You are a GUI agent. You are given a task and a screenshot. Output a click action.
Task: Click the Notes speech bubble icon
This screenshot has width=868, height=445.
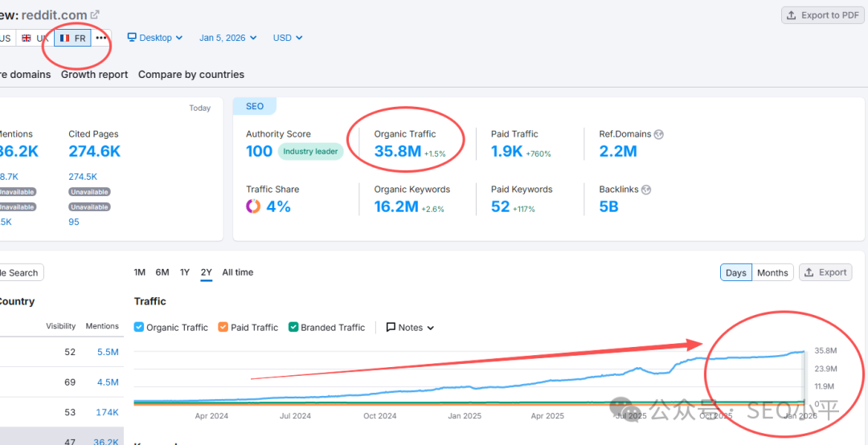(x=391, y=328)
